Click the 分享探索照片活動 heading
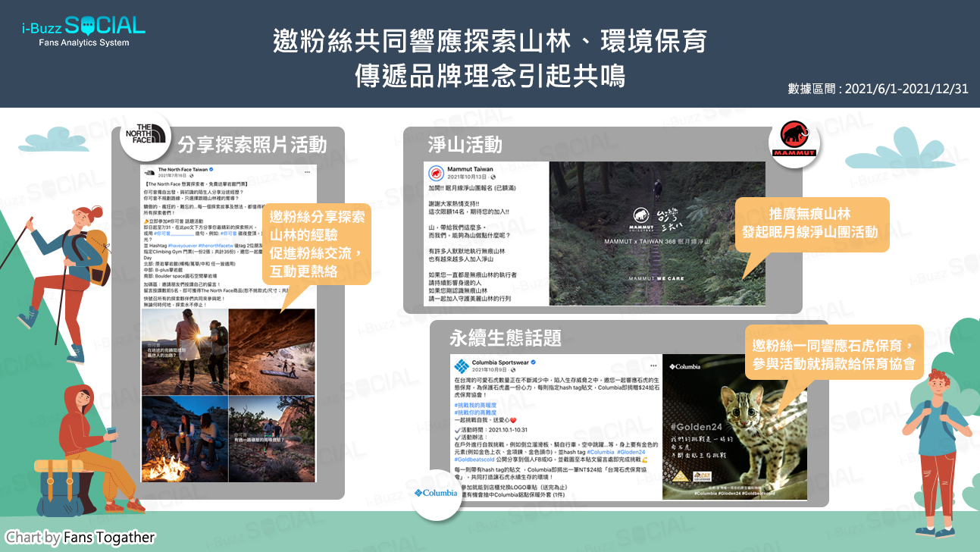The image size is (980, 552). (x=252, y=144)
